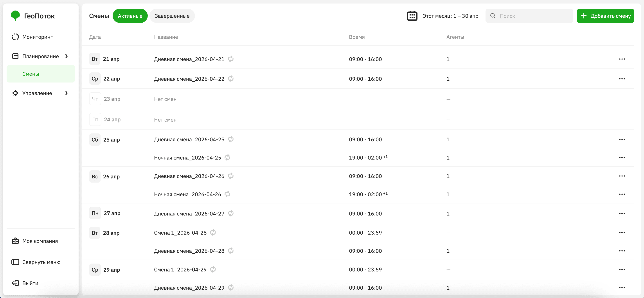Click the Добавить смену button
The width and height of the screenshot is (644, 298).
tap(605, 16)
